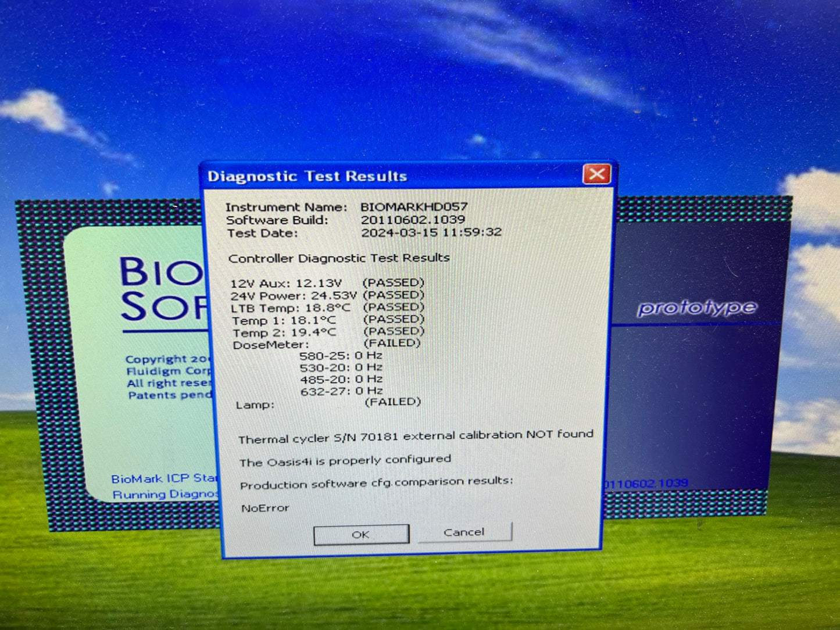Click the 580-25 filter frequency line
The height and width of the screenshot is (630, 840).
341,356
